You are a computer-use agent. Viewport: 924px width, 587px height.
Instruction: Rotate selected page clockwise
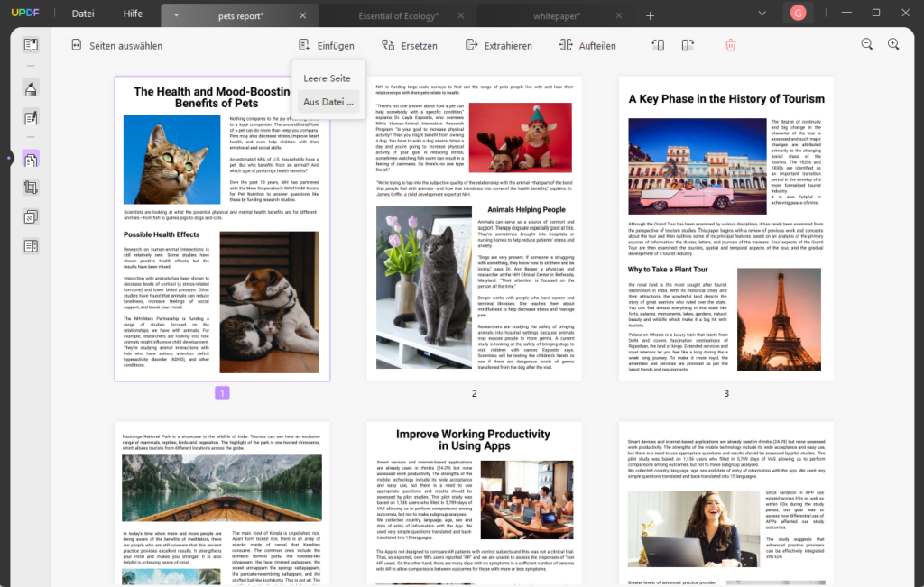coord(688,45)
